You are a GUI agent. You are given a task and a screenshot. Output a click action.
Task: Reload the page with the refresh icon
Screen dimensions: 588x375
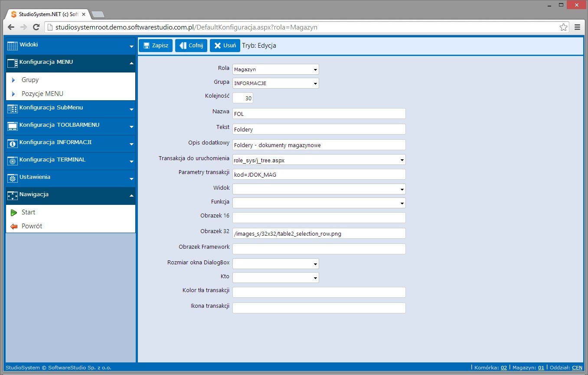tap(36, 27)
